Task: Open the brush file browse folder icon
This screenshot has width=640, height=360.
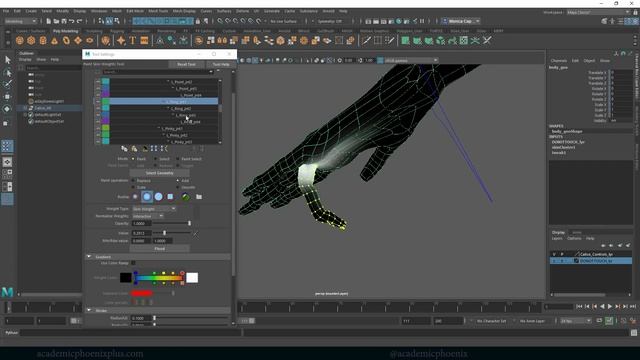Action: (199, 197)
